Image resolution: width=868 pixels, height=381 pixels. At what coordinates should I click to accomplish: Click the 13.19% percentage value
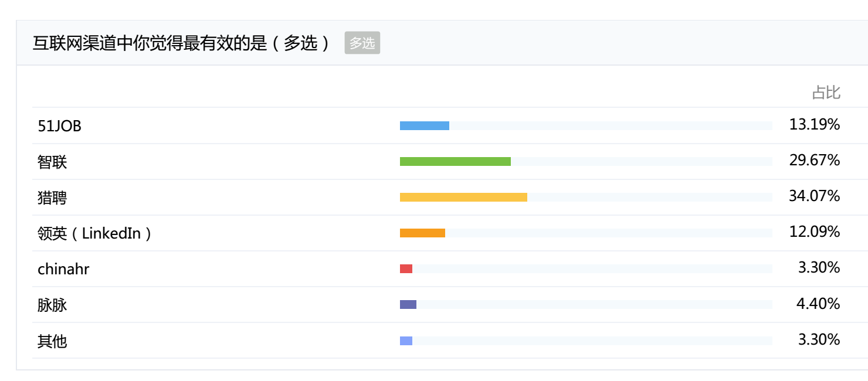[815, 124]
